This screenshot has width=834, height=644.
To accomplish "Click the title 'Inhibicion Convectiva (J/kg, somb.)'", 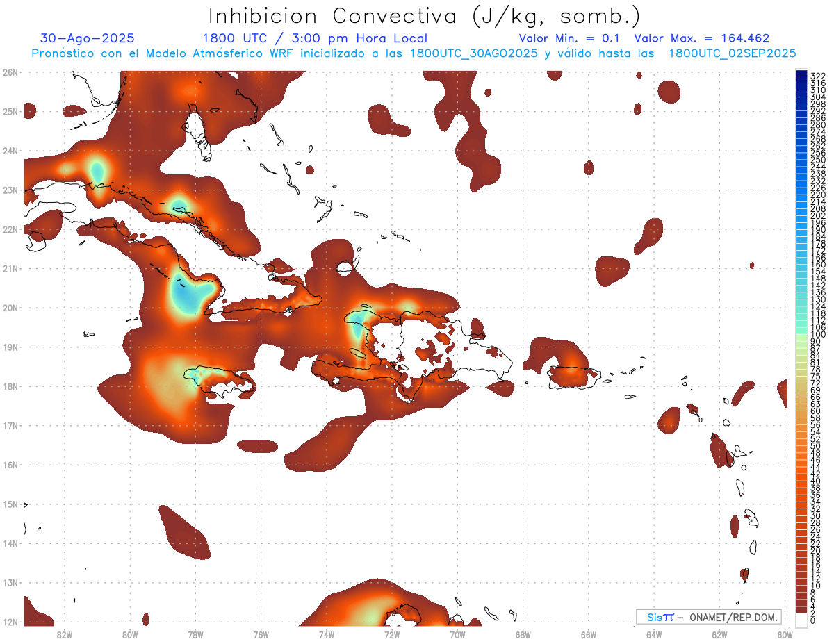I will pos(425,15).
